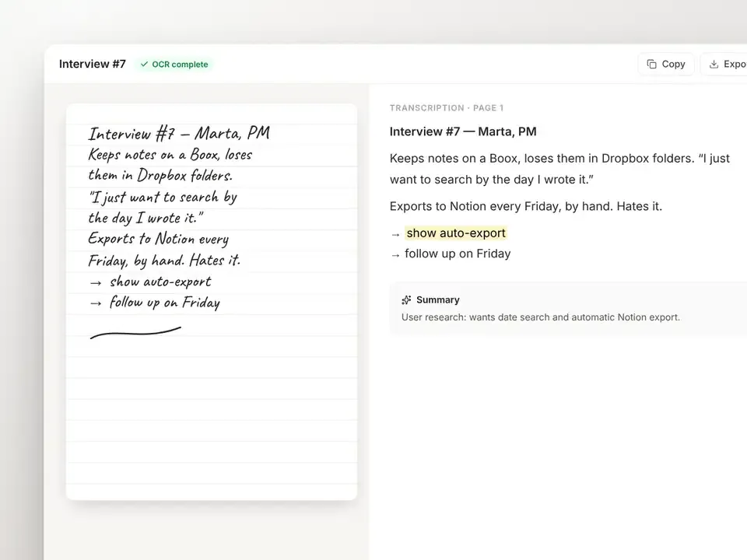Click the summary text about Notion export
The height and width of the screenshot is (560, 747).
(541, 317)
